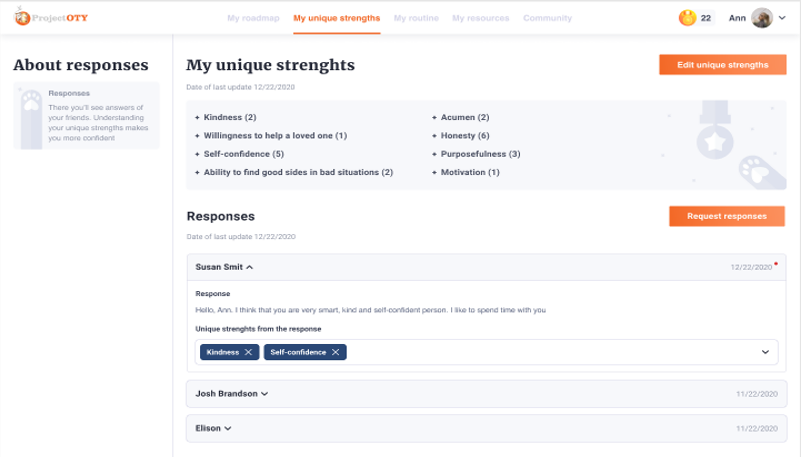Image resolution: width=801 pixels, height=457 pixels.
Task: Open the unique strengths tag dropdown arrow
Action: click(x=765, y=352)
